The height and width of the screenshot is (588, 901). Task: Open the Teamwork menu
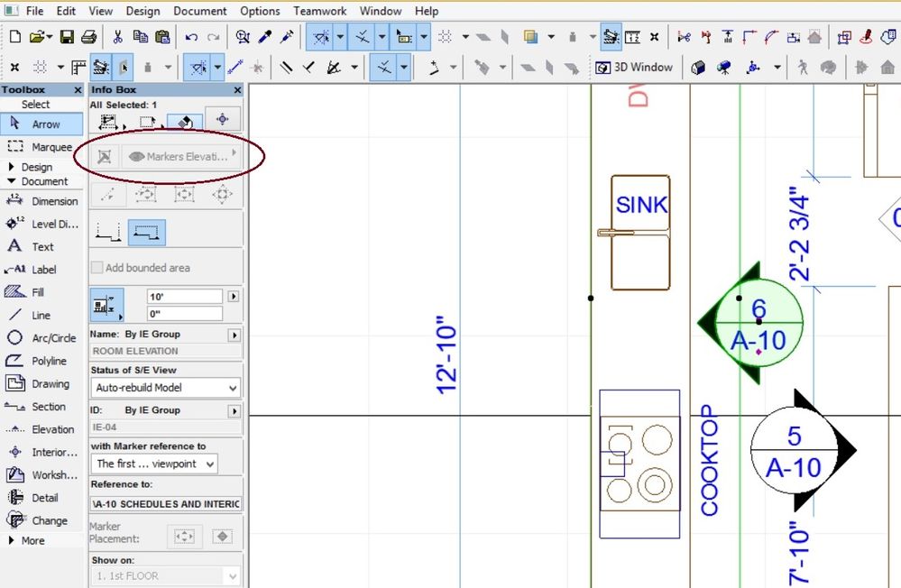click(319, 11)
